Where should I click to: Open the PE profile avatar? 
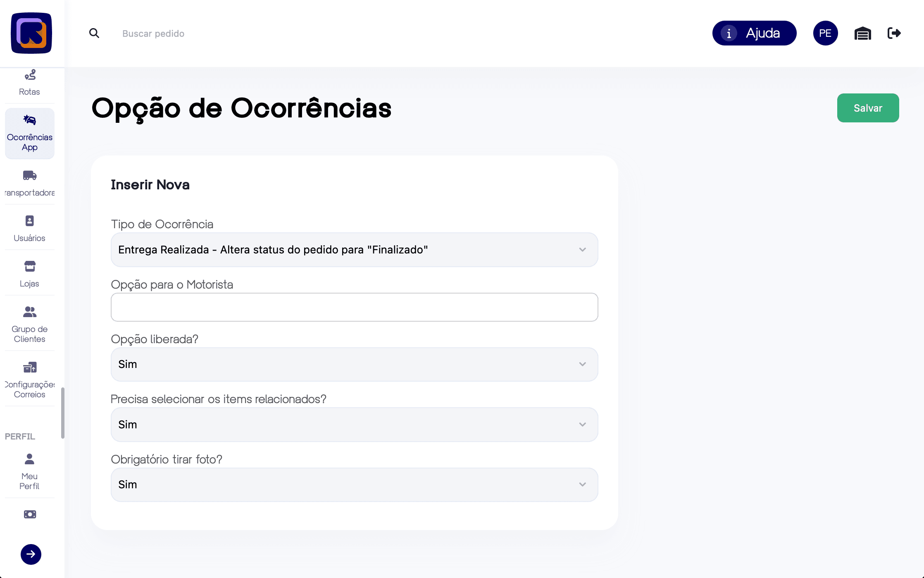pos(825,33)
